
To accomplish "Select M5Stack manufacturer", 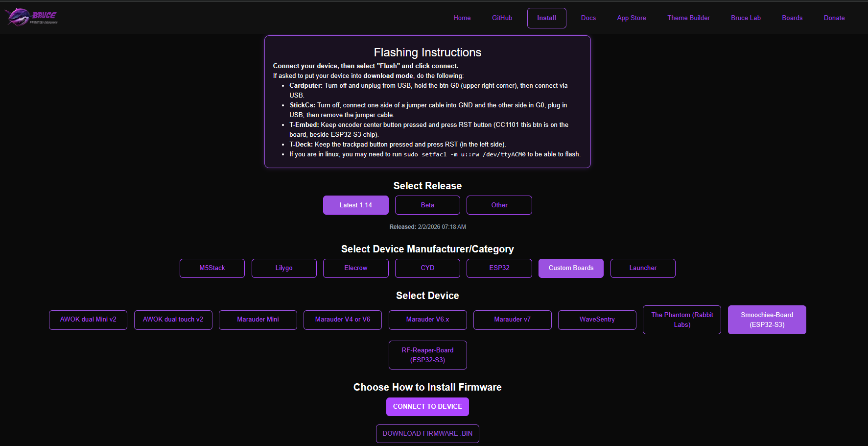I will (212, 268).
